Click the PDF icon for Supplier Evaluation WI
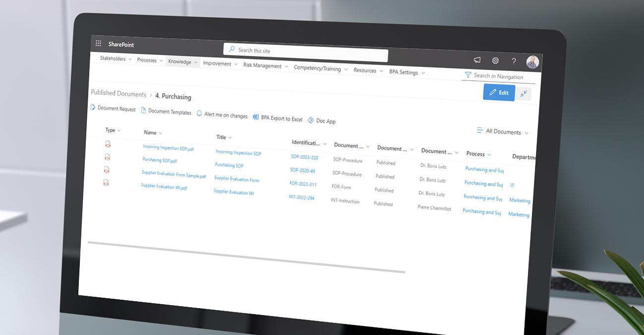 click(x=106, y=182)
